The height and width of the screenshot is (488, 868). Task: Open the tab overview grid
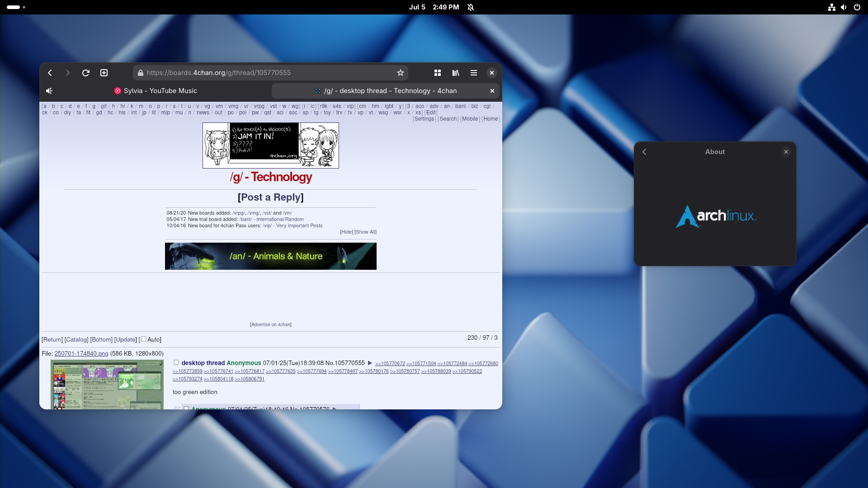click(438, 73)
